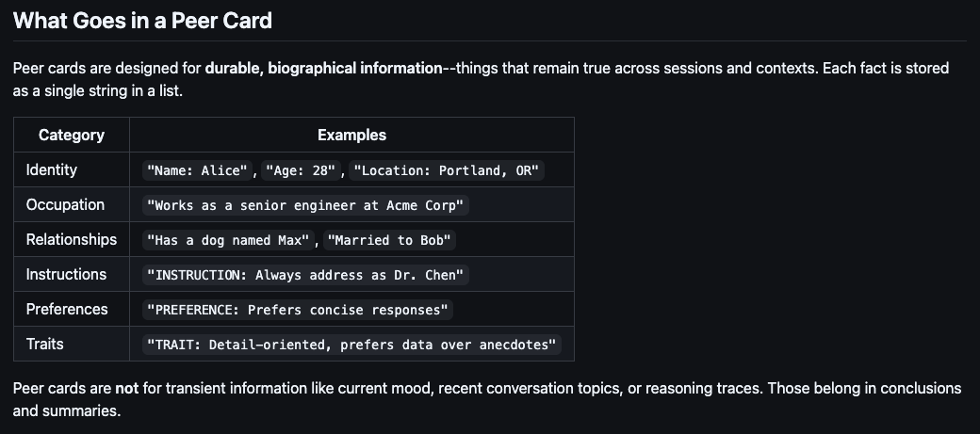Click the Preferences row label
The image size is (980, 434).
(x=67, y=309)
